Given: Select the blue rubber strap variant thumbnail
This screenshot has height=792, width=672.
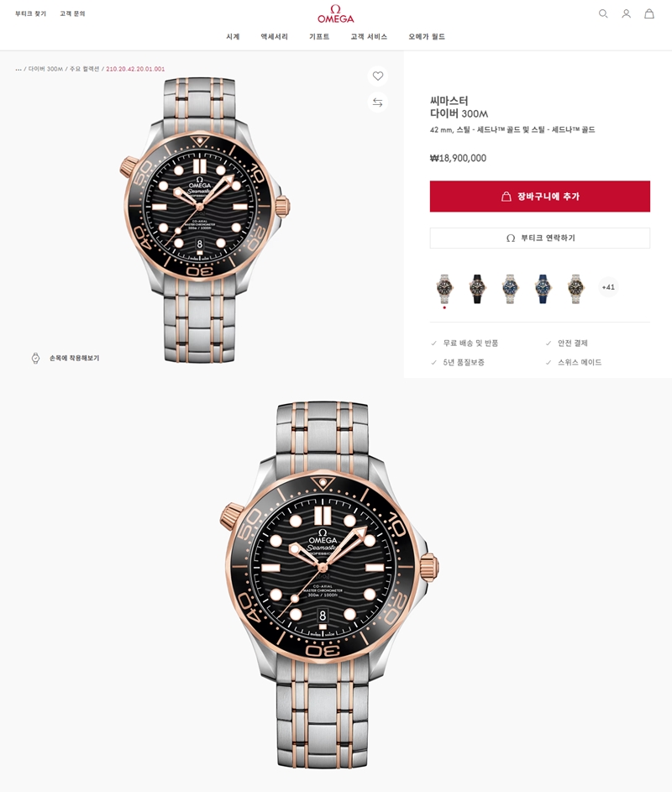Looking at the screenshot, I should pyautogui.click(x=542, y=289).
